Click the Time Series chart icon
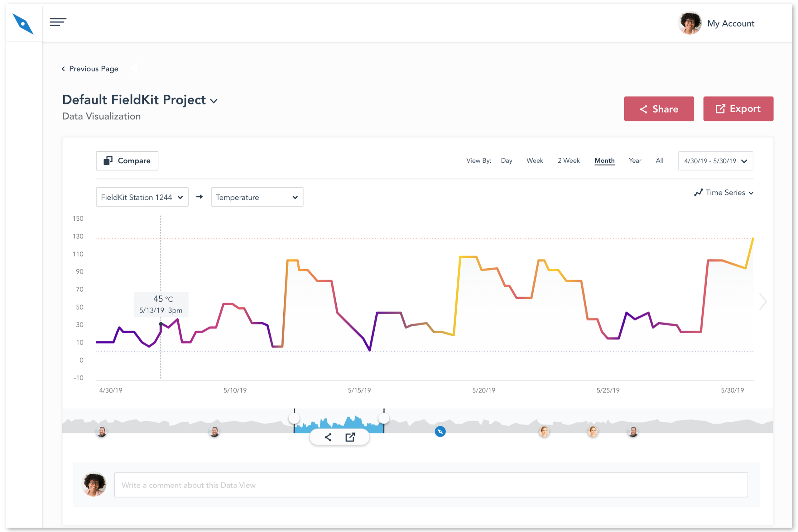 coord(698,193)
